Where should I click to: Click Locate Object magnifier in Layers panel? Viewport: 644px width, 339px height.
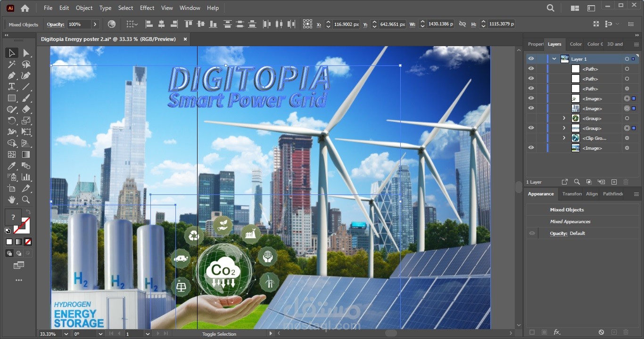click(577, 182)
